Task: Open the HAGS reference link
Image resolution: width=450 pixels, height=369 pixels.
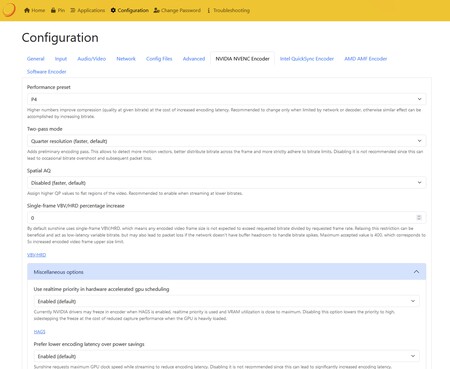Action: (39, 332)
